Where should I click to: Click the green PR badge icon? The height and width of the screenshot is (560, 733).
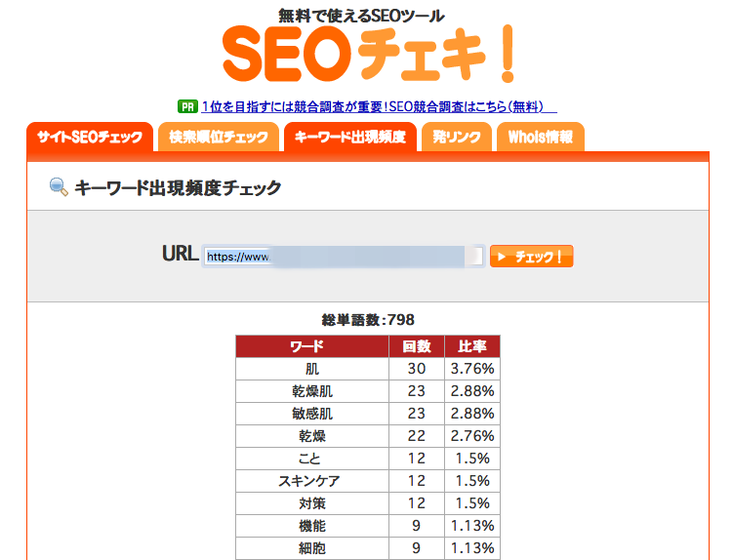pos(187,106)
